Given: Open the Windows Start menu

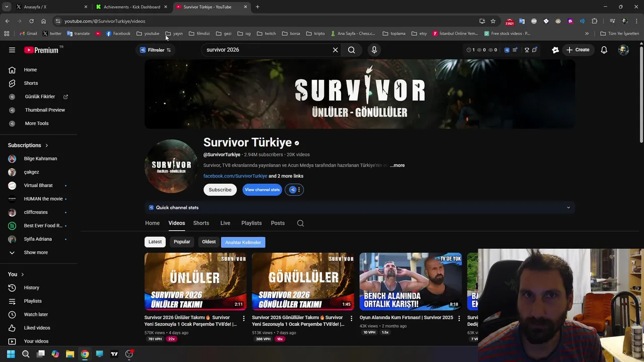Looking at the screenshot, I should [x=11, y=354].
